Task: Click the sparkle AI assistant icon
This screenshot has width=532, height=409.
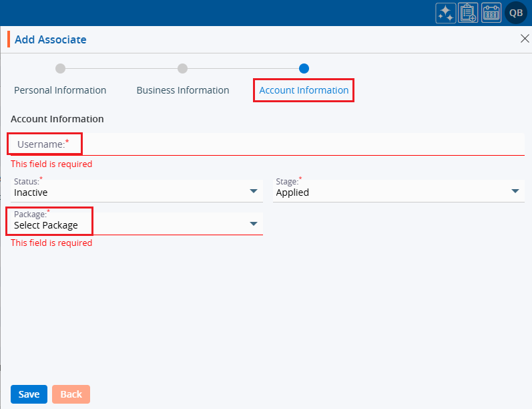Action: coord(445,13)
